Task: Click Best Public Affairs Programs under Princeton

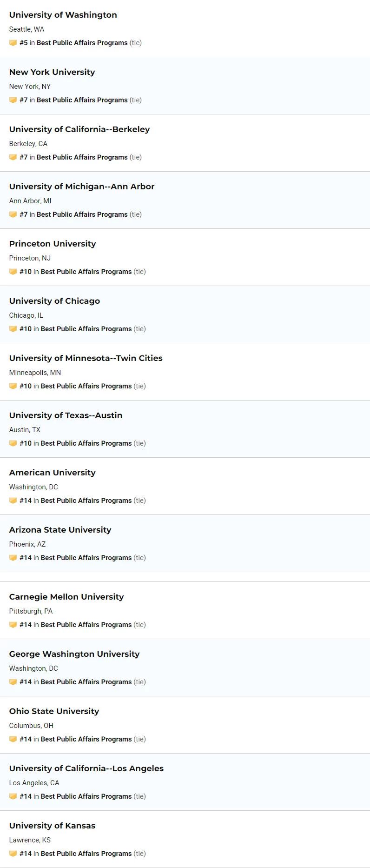Action: (86, 272)
